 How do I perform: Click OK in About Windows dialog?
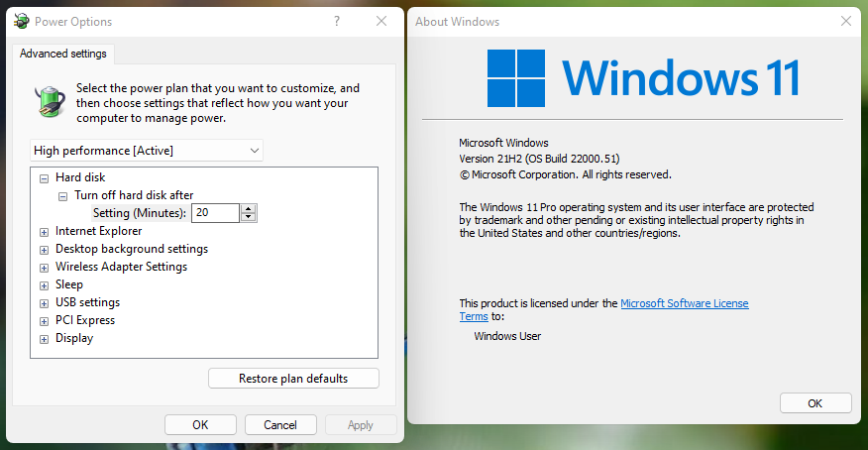point(815,403)
